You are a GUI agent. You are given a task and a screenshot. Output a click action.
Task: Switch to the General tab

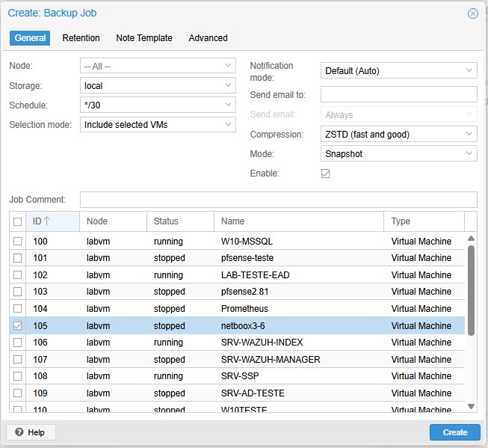[30, 38]
